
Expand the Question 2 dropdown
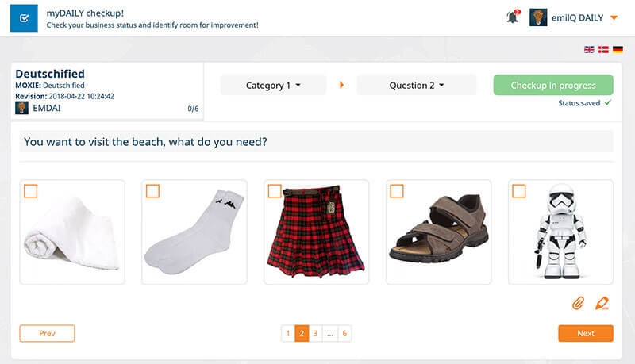(416, 86)
